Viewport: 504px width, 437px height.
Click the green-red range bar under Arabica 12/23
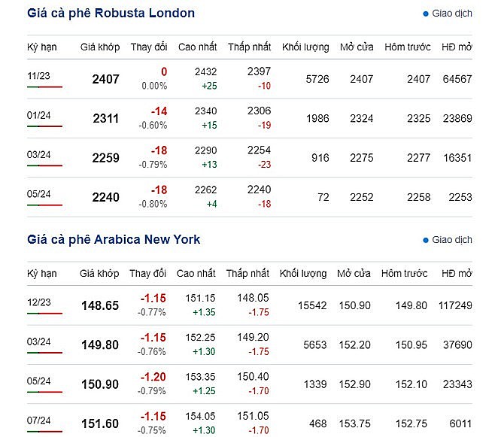[x=44, y=313]
